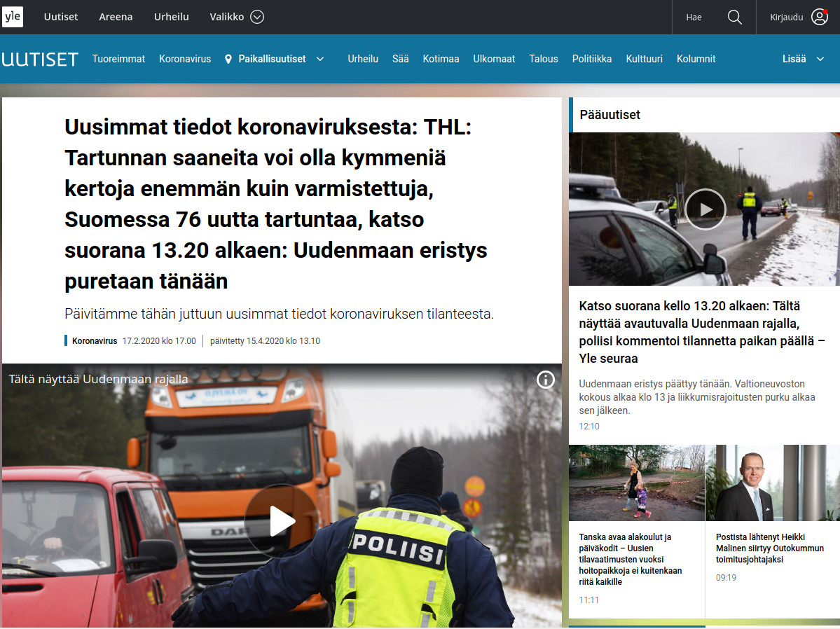This screenshot has height=629, width=840.
Task: Click the user profile icon
Action: pyautogui.click(x=819, y=18)
